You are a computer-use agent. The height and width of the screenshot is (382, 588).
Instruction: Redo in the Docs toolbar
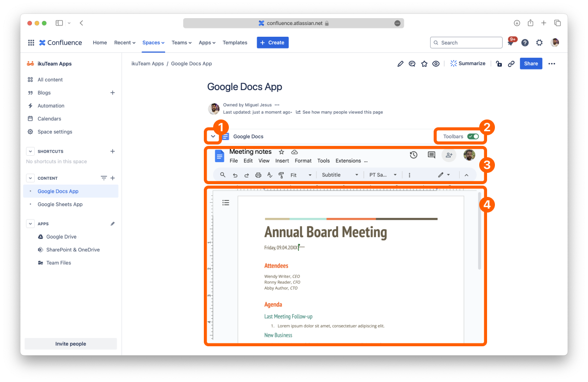[x=246, y=175]
